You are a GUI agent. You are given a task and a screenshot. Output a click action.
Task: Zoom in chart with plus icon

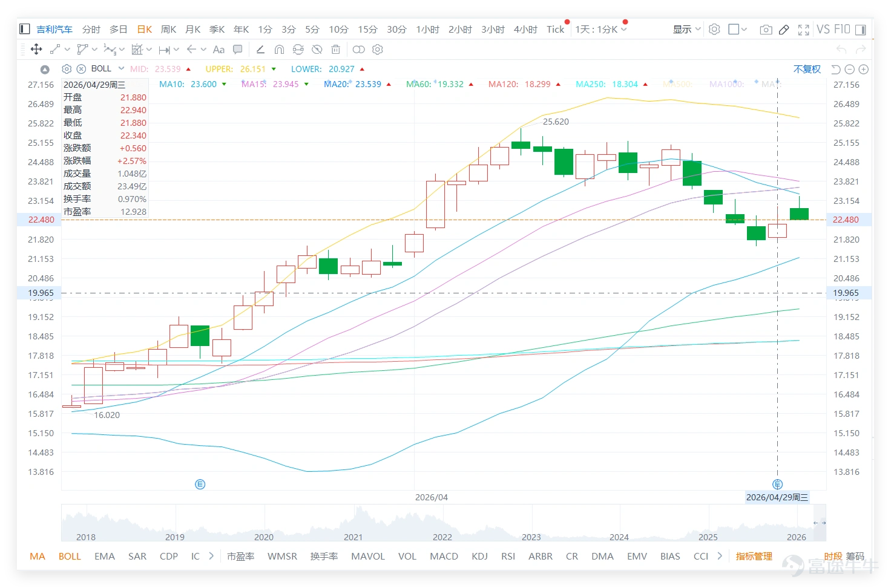point(864,69)
